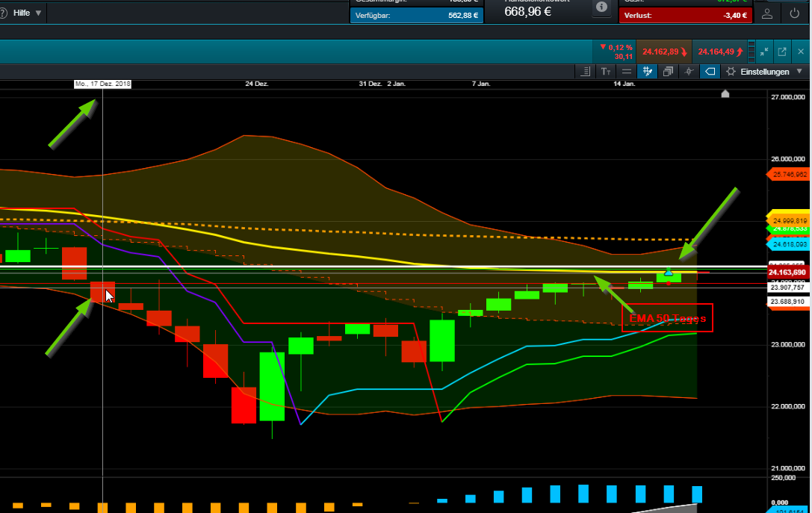The width and height of the screenshot is (812, 513).
Task: Click the account value 668,96 €
Action: pyautogui.click(x=527, y=11)
